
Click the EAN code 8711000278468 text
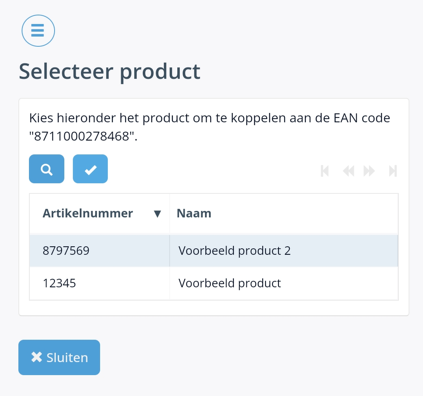point(83,136)
